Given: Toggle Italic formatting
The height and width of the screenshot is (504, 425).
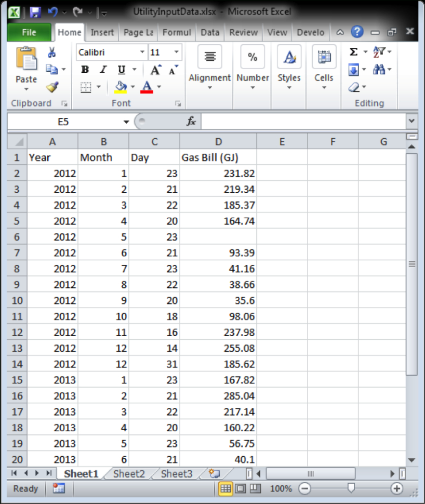Looking at the screenshot, I should click(x=103, y=69).
